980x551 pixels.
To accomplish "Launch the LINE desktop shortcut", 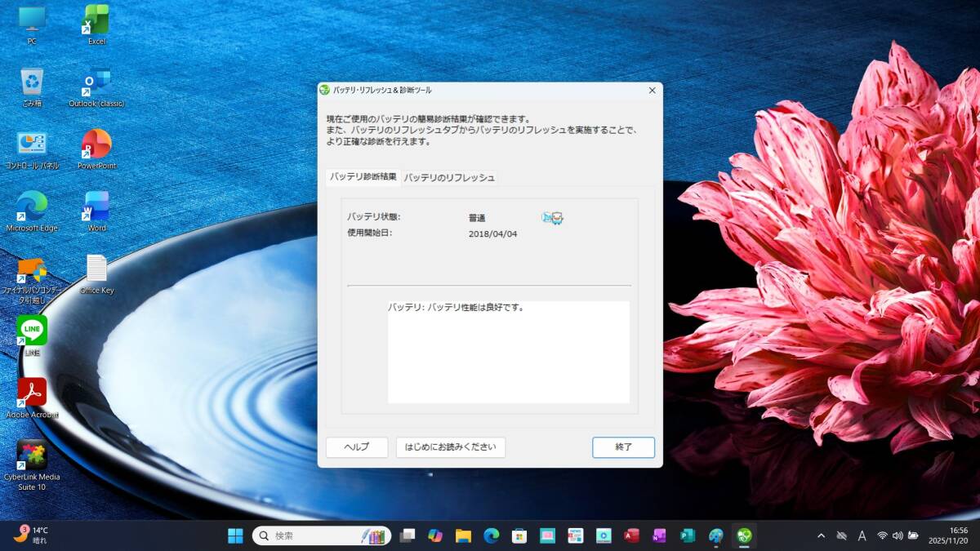I will [32, 336].
